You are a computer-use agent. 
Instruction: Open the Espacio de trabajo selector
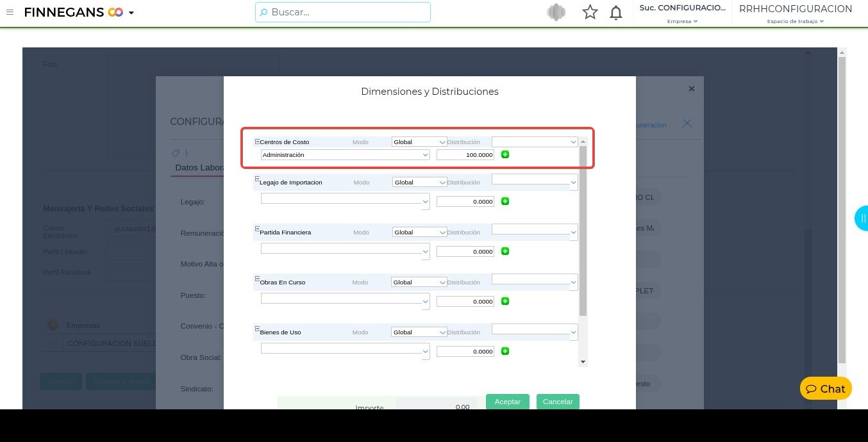click(x=796, y=13)
